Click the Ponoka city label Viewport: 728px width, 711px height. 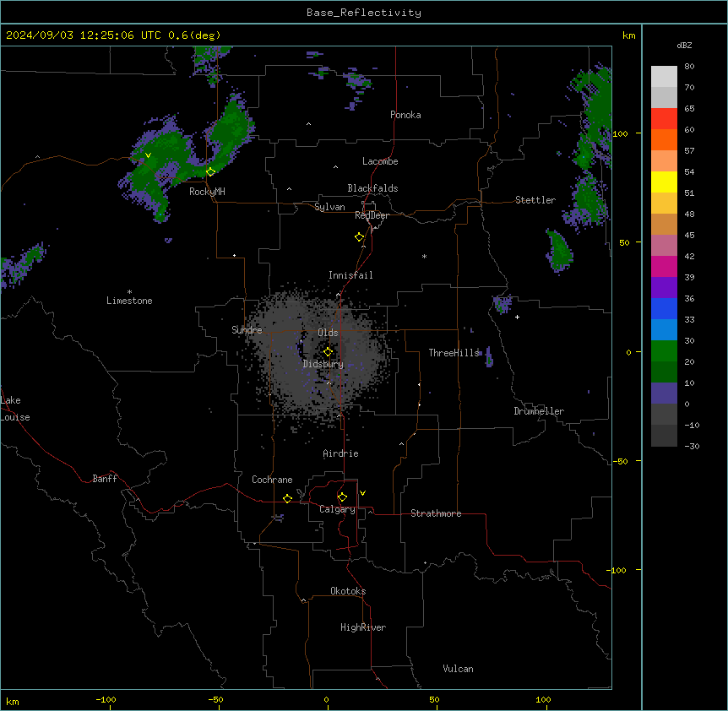(405, 115)
